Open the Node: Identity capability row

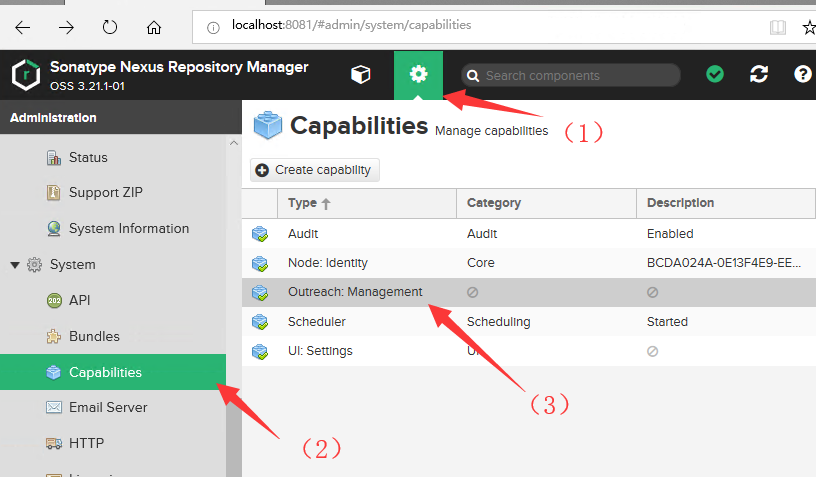529,263
